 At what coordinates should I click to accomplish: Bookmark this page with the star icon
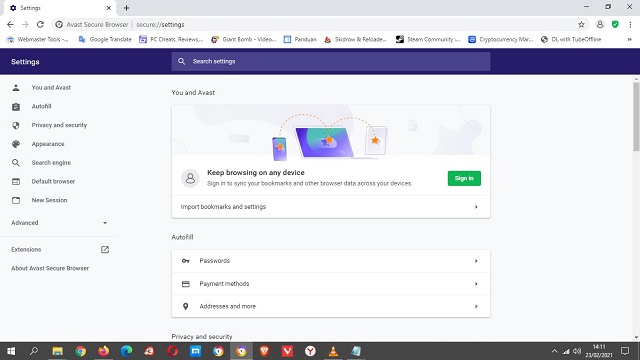(x=581, y=24)
